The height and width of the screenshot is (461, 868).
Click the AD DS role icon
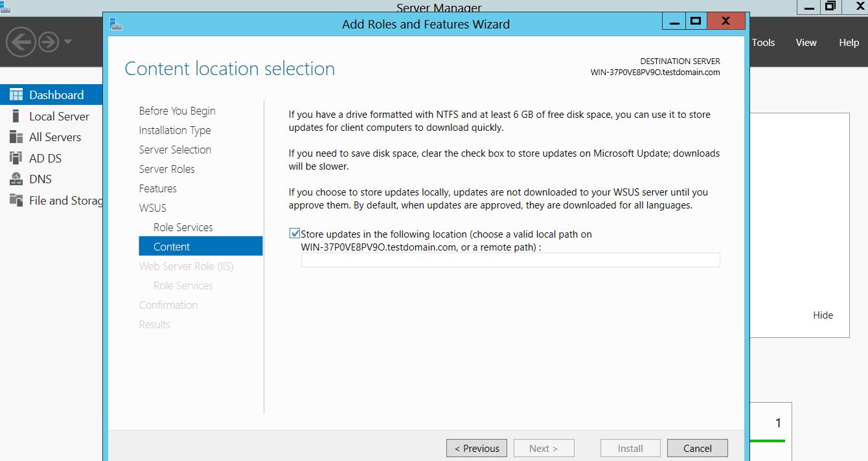point(16,158)
